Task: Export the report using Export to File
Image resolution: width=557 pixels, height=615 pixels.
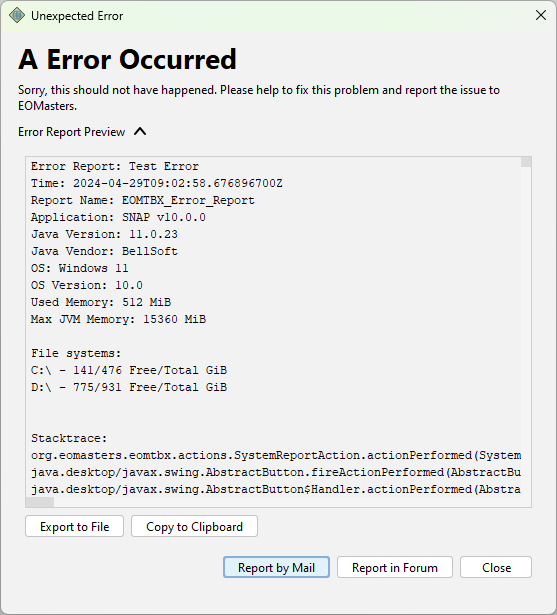Action: click(75, 526)
